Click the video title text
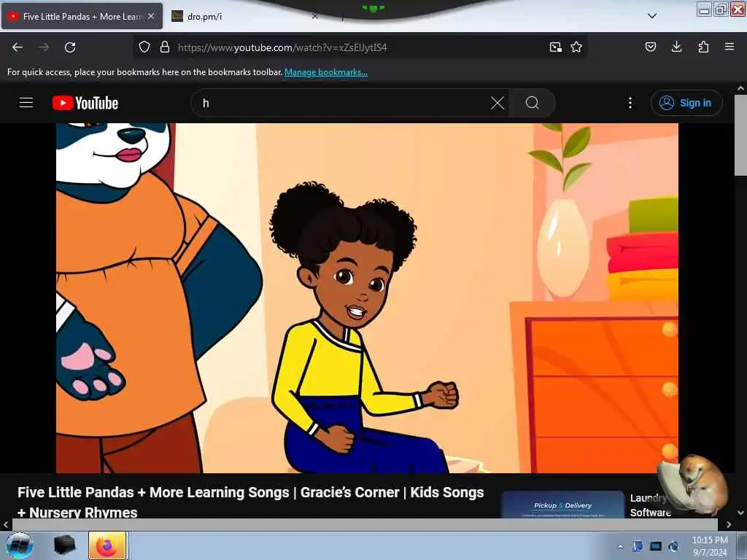The width and height of the screenshot is (747, 560). (x=251, y=502)
